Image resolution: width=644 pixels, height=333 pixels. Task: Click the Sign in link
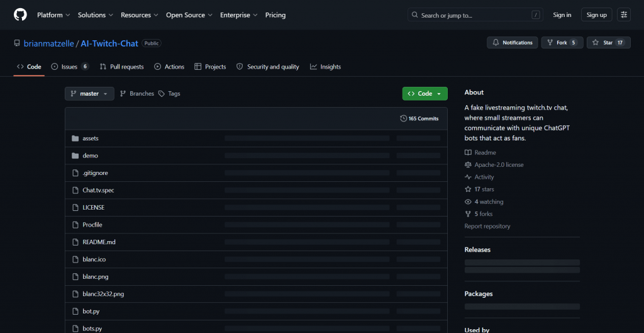[x=562, y=15]
